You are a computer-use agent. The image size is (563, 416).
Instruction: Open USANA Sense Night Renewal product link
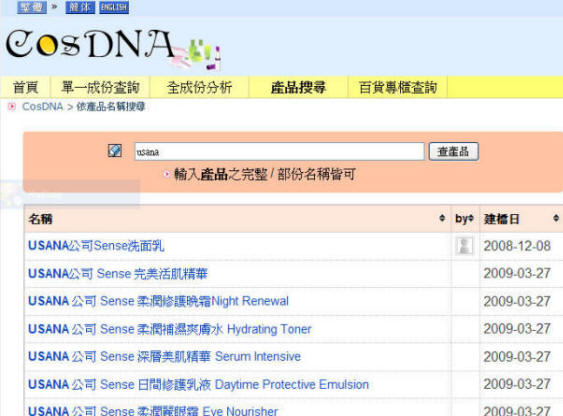(x=158, y=301)
